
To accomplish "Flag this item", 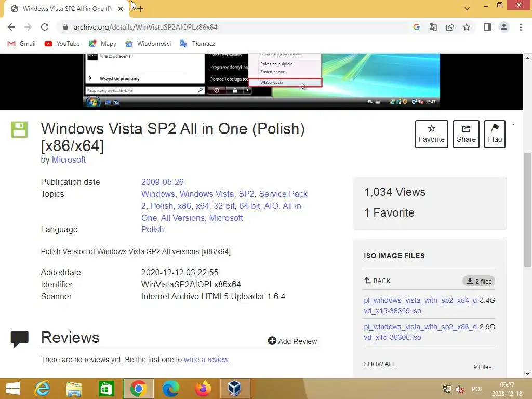I will click(495, 134).
